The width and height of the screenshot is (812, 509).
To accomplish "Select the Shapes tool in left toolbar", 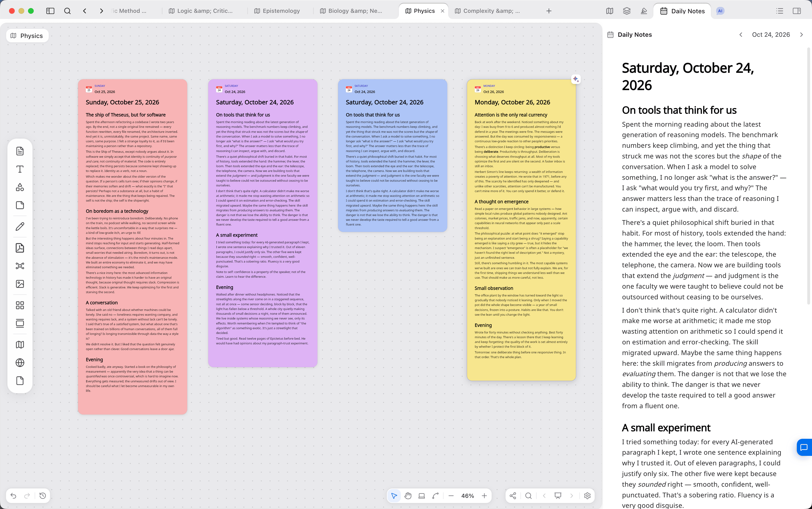I will [20, 187].
